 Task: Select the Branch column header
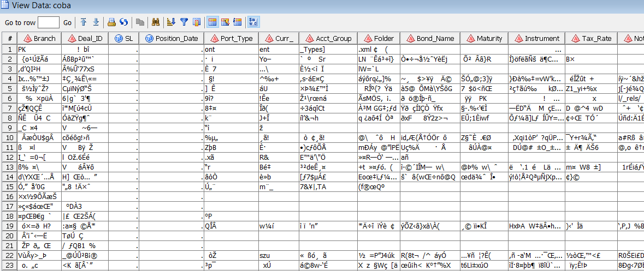(39, 39)
